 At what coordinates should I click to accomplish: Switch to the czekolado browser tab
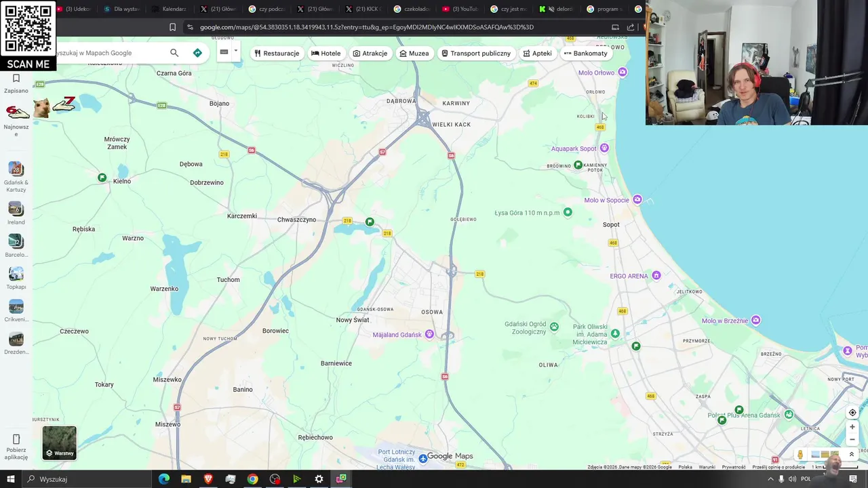tap(411, 9)
